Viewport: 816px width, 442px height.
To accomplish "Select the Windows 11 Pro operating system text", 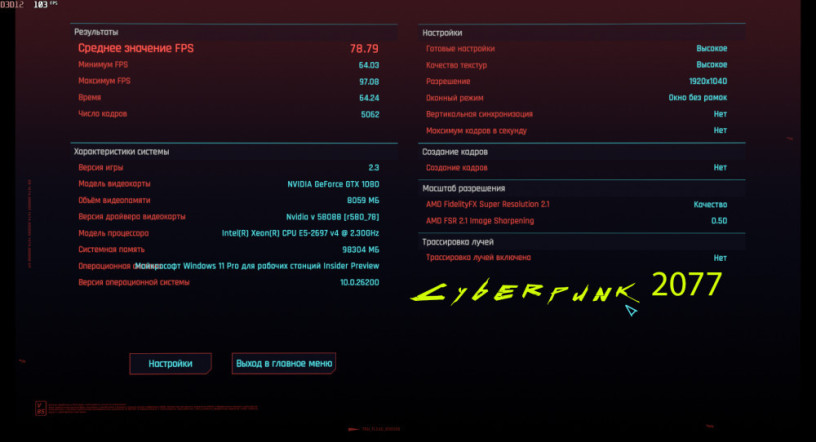I will coord(257,266).
